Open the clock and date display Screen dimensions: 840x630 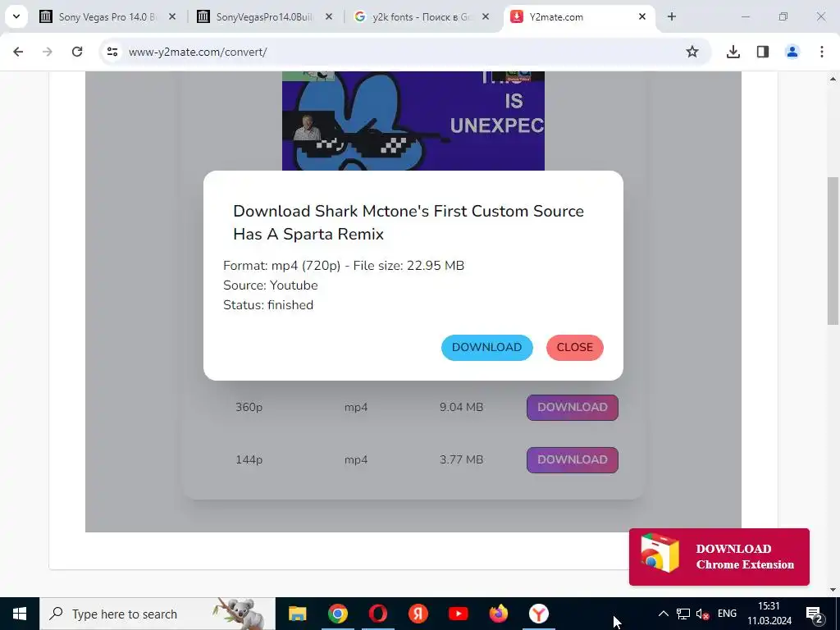pos(769,614)
